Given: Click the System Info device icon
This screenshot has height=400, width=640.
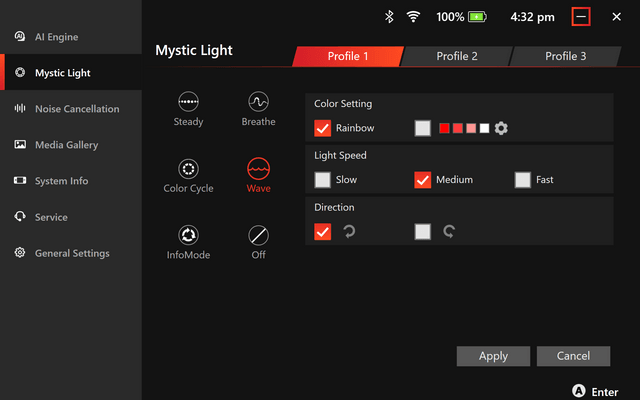Looking at the screenshot, I should click(20, 180).
